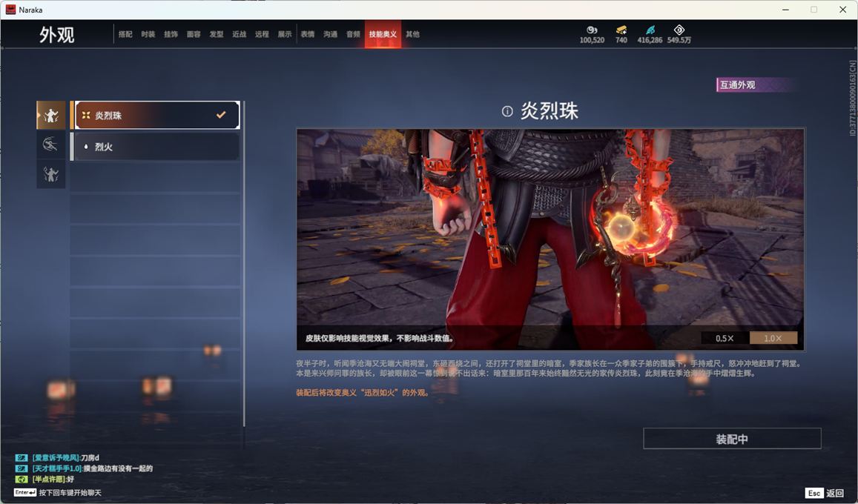This screenshot has height=504, width=858.
Task: Open the 搭配 tab
Action: click(125, 34)
